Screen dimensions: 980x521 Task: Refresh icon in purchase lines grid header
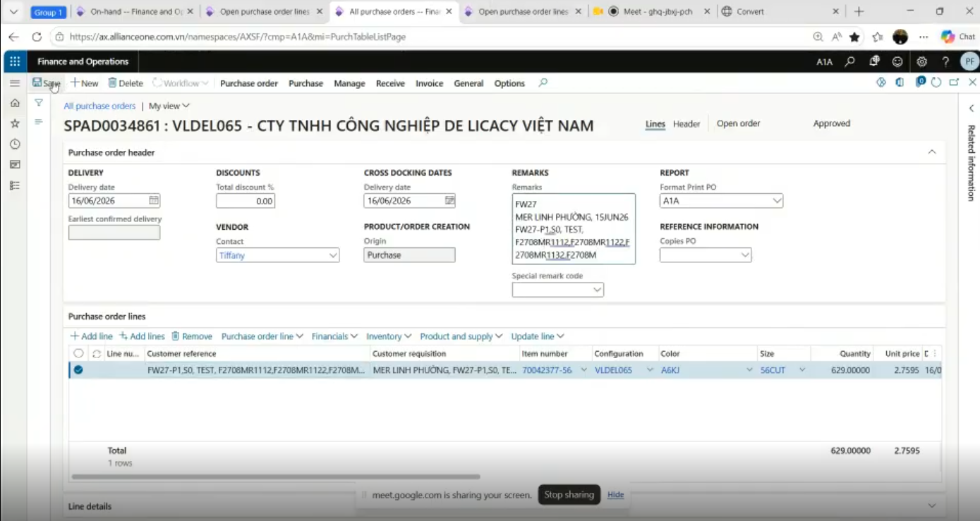(97, 354)
